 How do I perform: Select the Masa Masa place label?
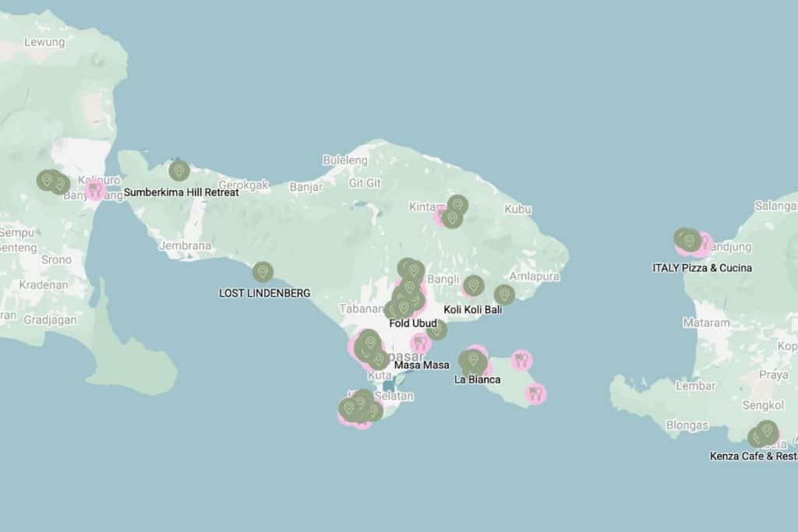tap(422, 365)
